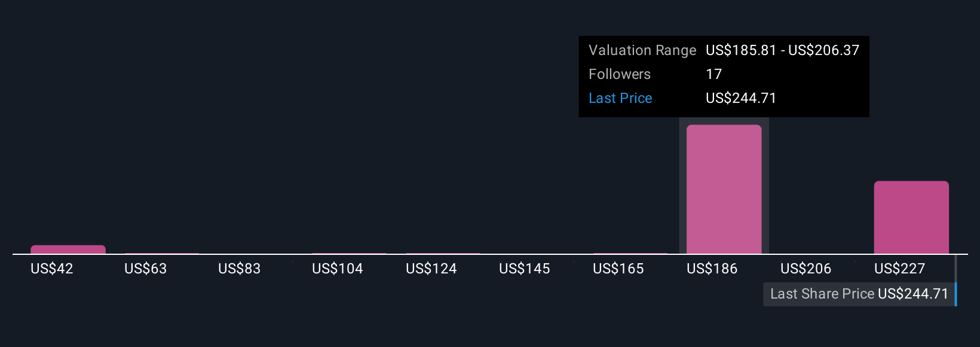Screen dimensions: 980x347
Task: Click the blue last share price marker line
Action: [956, 281]
